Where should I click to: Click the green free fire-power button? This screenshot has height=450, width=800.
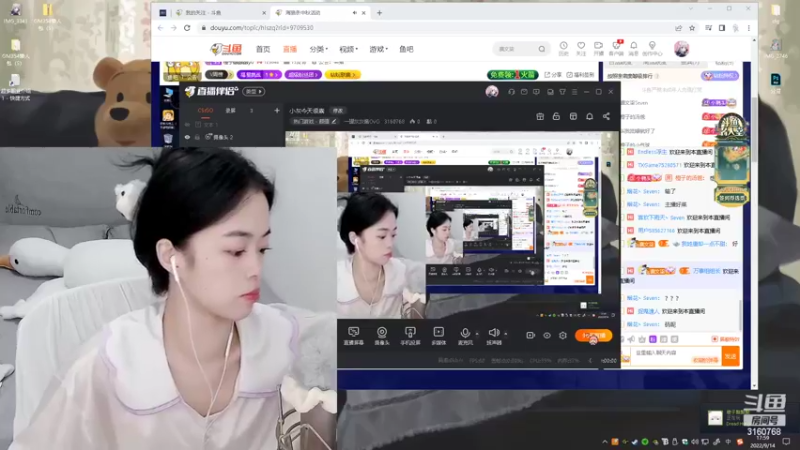click(512, 74)
